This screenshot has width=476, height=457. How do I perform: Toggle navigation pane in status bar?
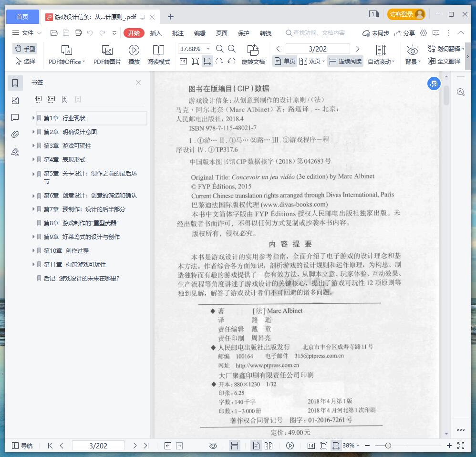click(22, 446)
